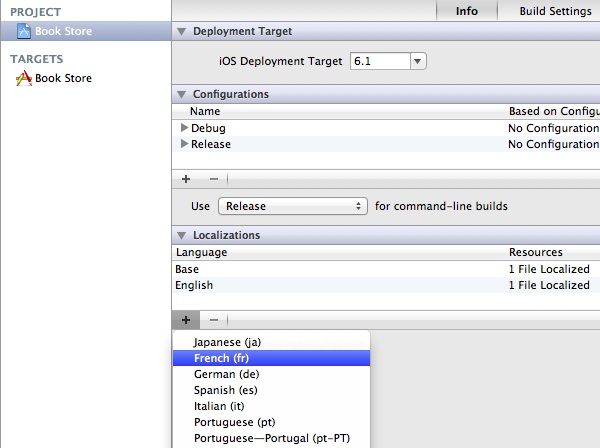Open command-line builds configuration popup

click(x=293, y=207)
